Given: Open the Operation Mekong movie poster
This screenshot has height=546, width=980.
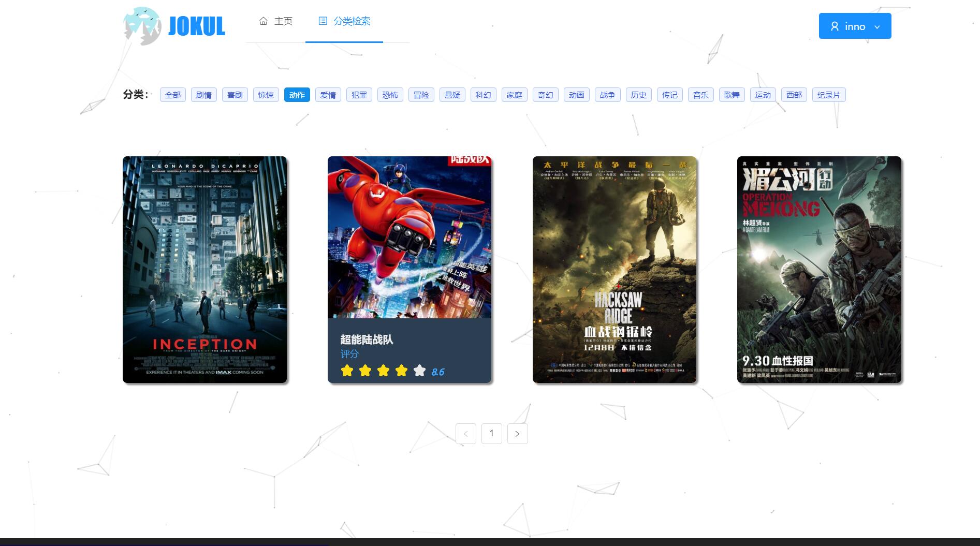Looking at the screenshot, I should pos(819,270).
